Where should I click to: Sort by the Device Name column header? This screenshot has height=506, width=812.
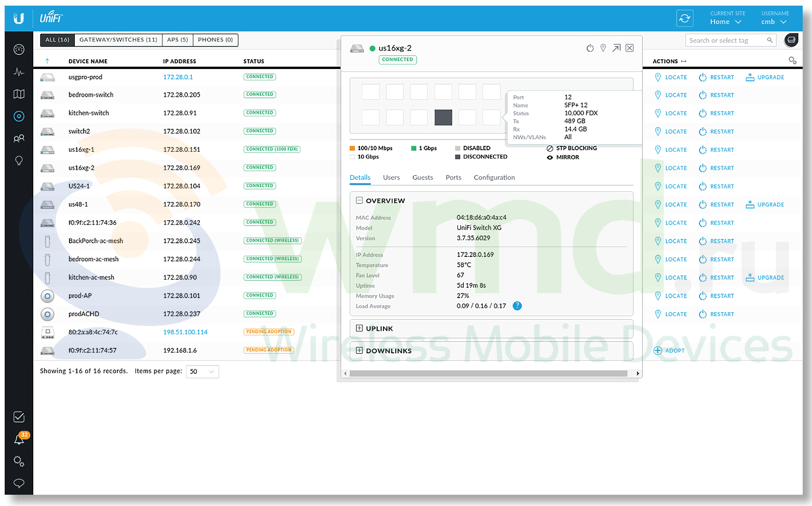(88, 61)
